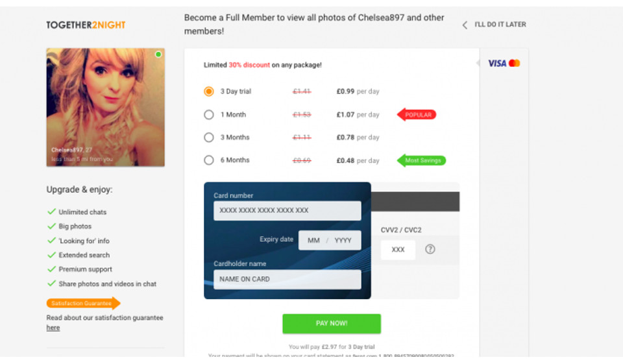
Task: Click the I'll Do It Later link
Action: (x=500, y=25)
